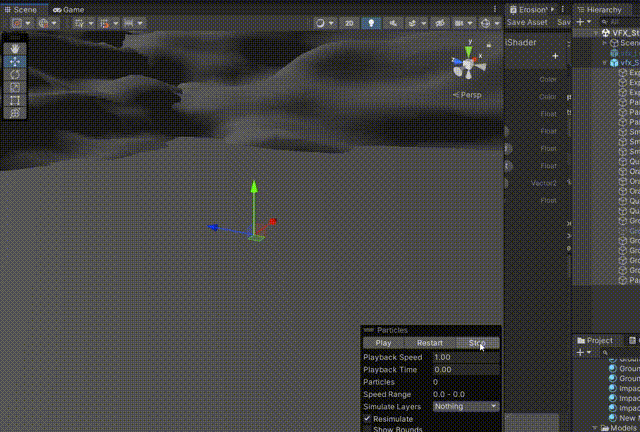
Task: Click red X handle of move gizmo
Action: tap(273, 221)
